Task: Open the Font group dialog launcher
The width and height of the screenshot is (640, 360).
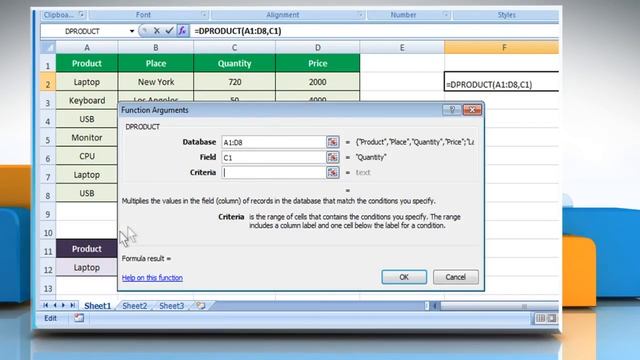Action: click(204, 15)
